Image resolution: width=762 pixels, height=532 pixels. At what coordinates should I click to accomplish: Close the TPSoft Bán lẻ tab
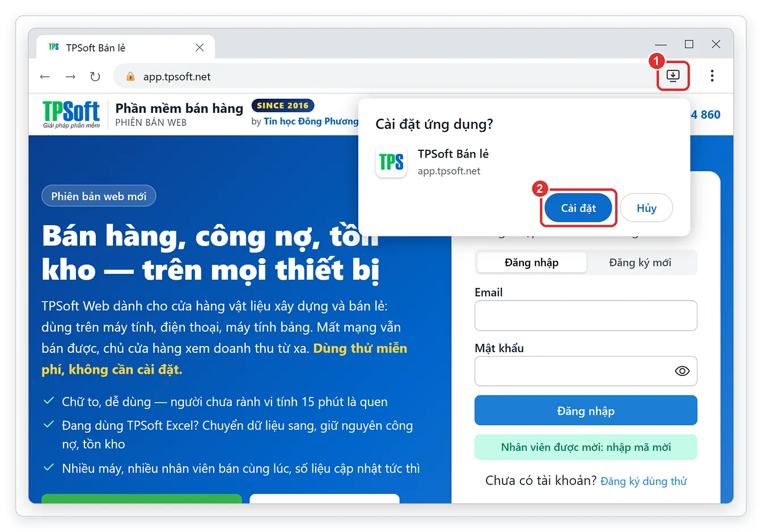tap(200, 48)
